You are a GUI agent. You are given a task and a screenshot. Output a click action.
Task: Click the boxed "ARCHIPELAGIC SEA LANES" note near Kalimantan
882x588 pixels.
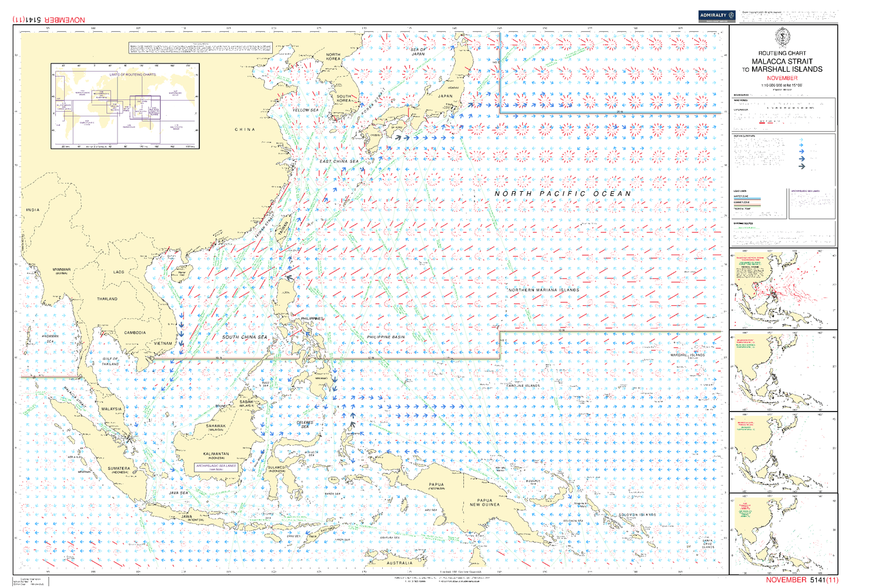click(216, 467)
